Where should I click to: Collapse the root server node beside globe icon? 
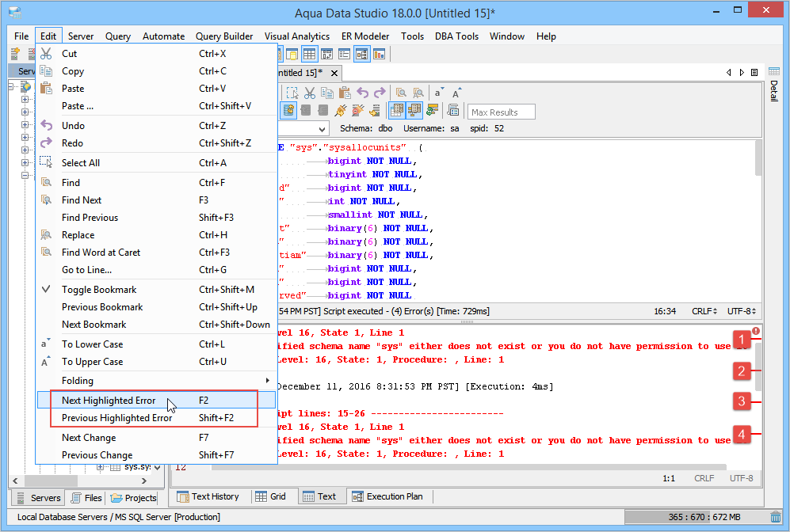(x=11, y=86)
